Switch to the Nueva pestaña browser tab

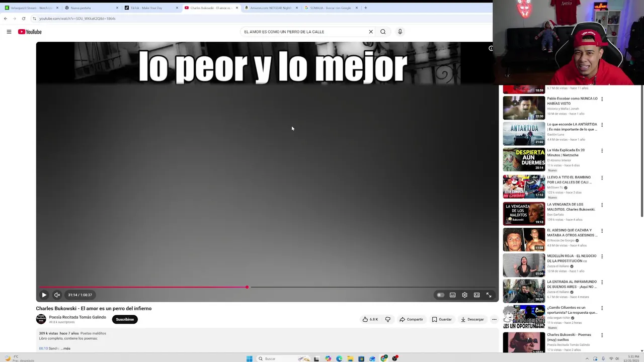tap(91, 8)
